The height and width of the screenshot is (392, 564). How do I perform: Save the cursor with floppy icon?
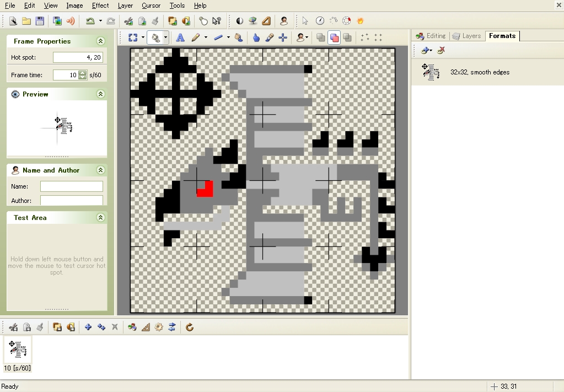point(40,21)
